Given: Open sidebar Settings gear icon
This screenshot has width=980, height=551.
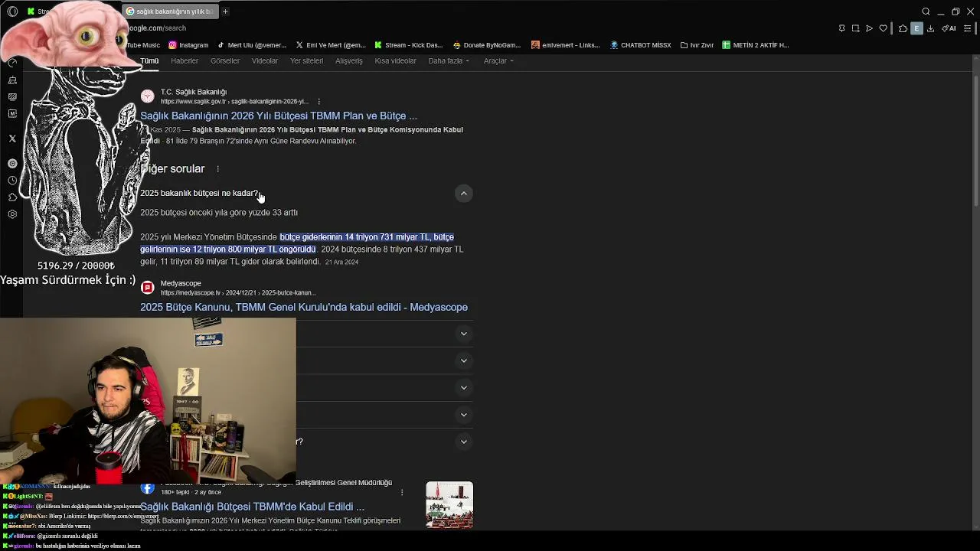Looking at the screenshot, I should pos(12,214).
